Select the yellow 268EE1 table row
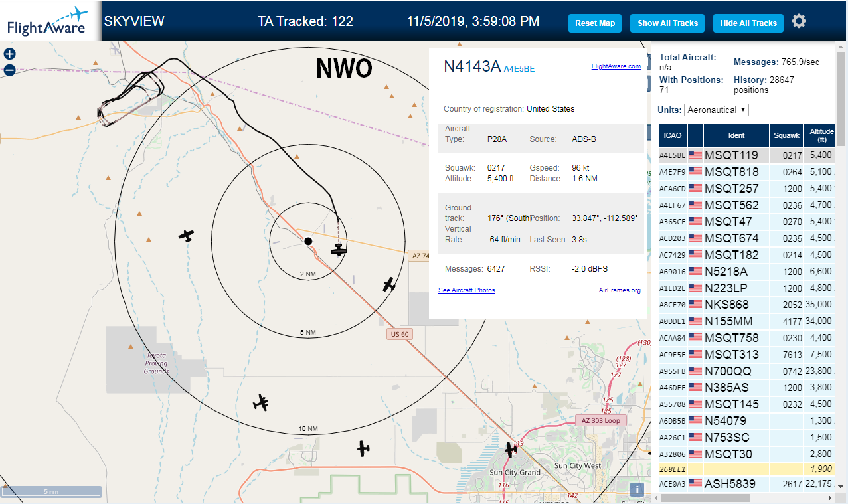 [x=746, y=469]
